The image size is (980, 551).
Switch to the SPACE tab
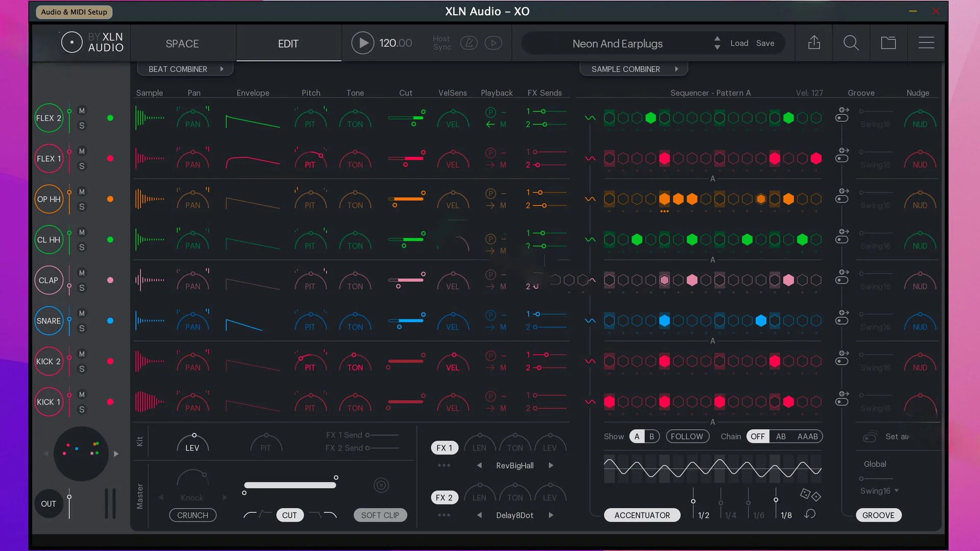(182, 44)
